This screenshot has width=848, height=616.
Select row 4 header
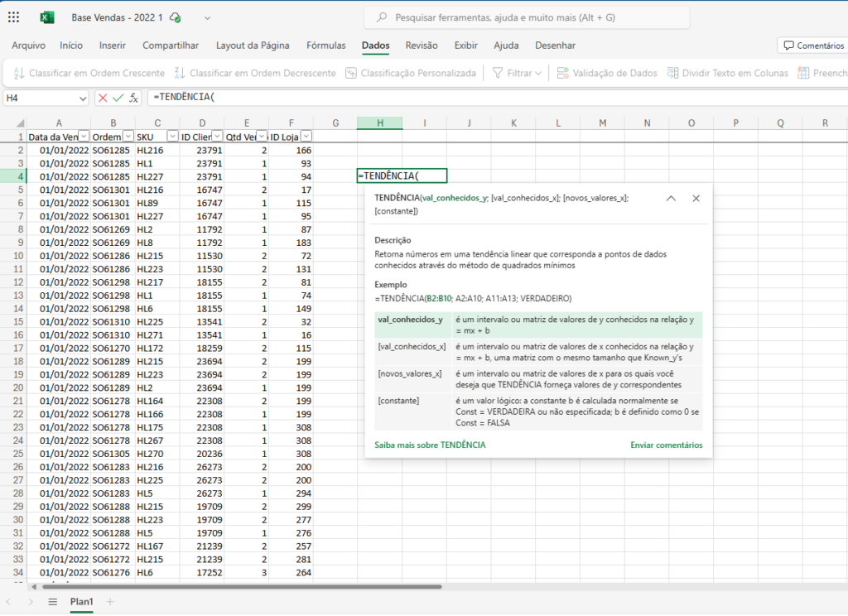[x=13, y=176]
